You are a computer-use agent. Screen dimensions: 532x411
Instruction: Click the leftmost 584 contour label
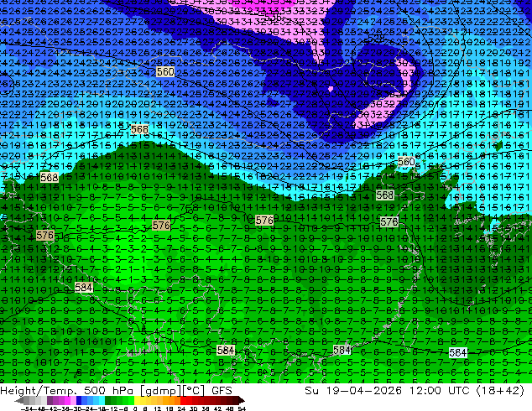tap(84, 288)
